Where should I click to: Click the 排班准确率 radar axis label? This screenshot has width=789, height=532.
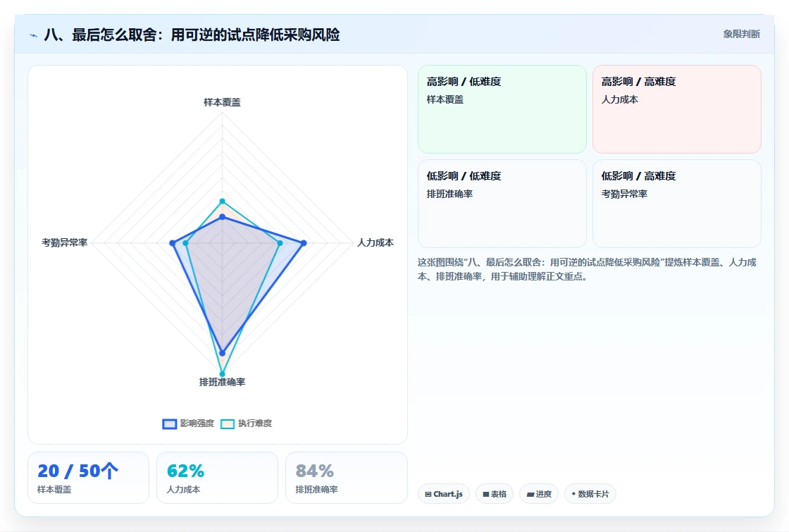click(222, 382)
